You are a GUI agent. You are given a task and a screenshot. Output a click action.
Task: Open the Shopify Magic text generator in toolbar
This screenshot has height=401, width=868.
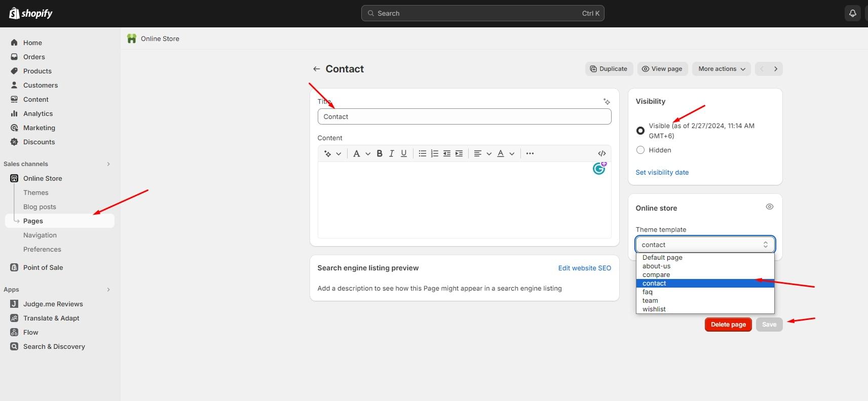pos(328,153)
